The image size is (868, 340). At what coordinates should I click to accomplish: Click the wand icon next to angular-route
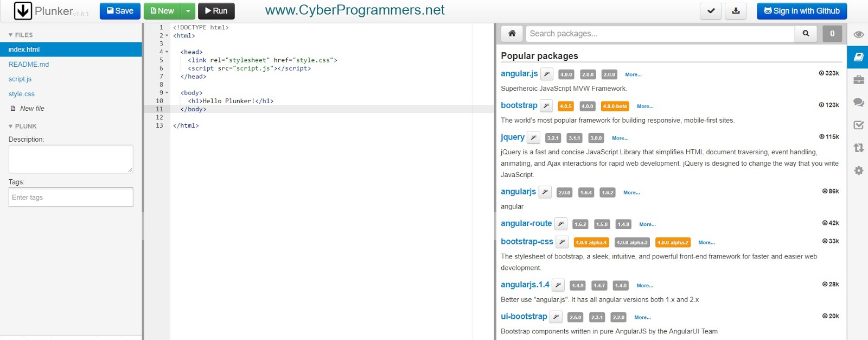point(561,224)
